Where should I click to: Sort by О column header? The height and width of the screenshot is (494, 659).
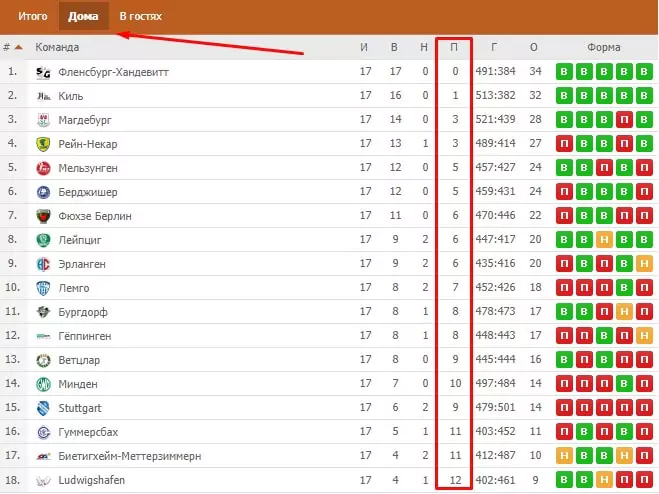(534, 47)
